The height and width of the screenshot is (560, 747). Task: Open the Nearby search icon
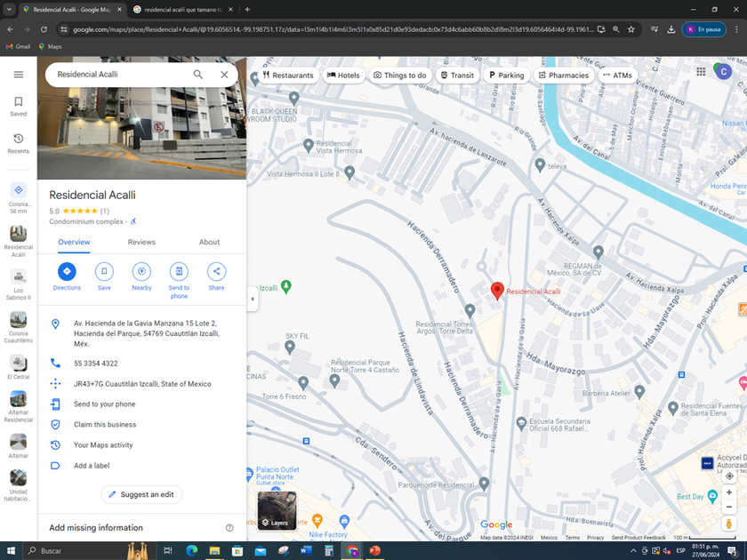point(141,272)
